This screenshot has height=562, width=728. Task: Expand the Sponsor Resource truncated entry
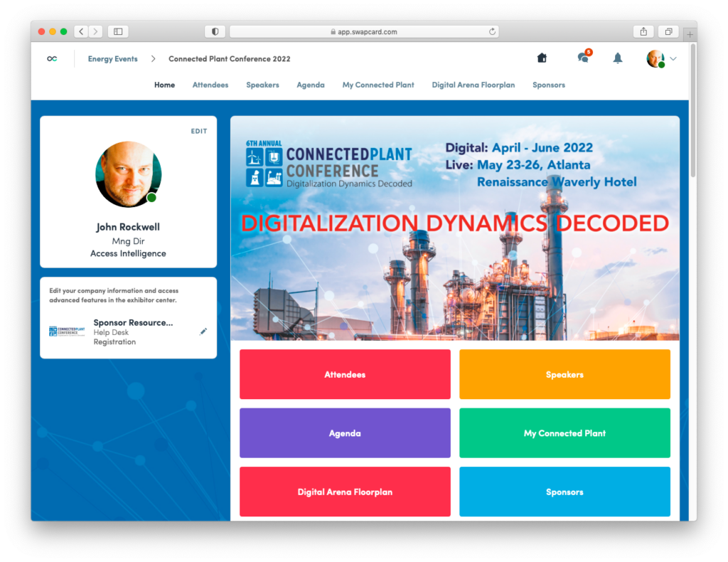[132, 322]
